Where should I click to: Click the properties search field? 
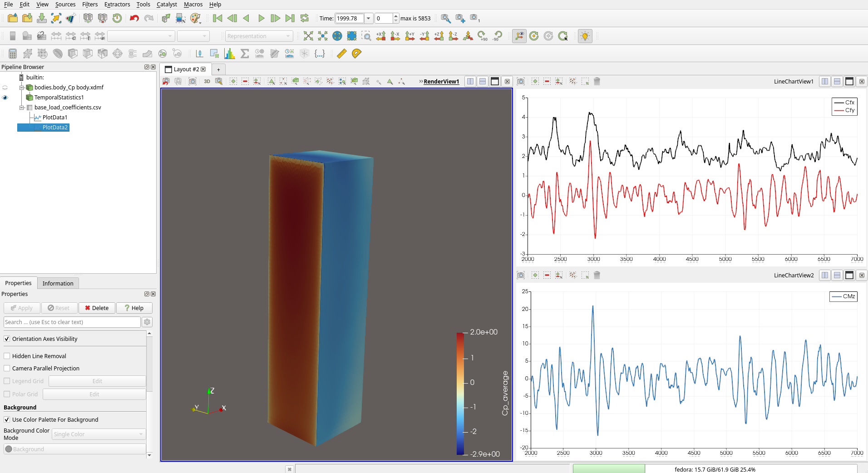[x=72, y=322]
